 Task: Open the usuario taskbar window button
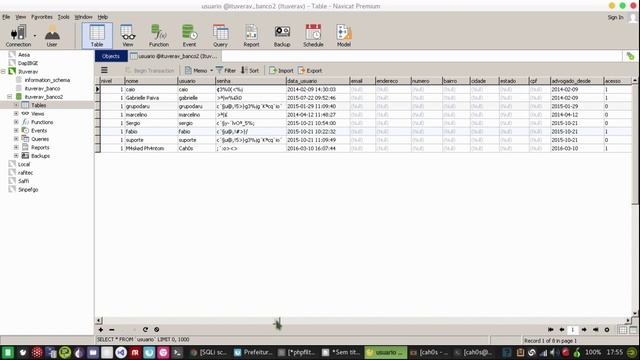pos(386,352)
